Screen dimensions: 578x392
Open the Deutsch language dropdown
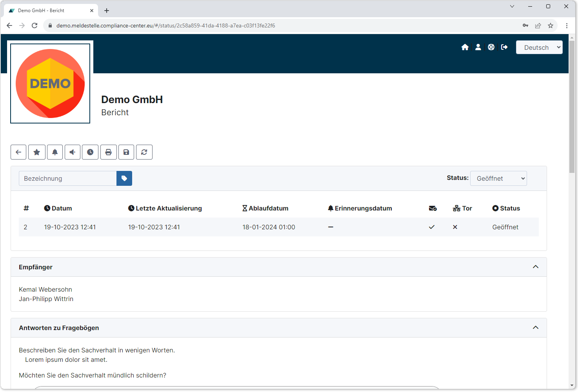(x=539, y=47)
